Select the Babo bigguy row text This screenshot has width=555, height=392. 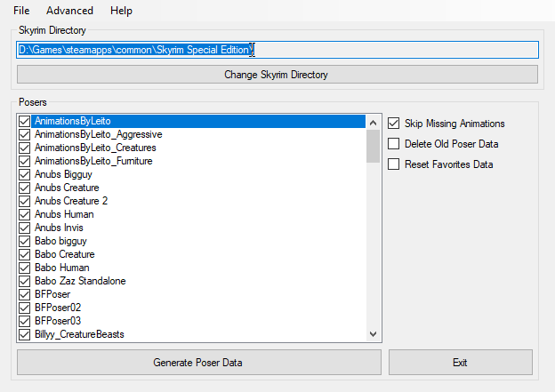click(60, 241)
